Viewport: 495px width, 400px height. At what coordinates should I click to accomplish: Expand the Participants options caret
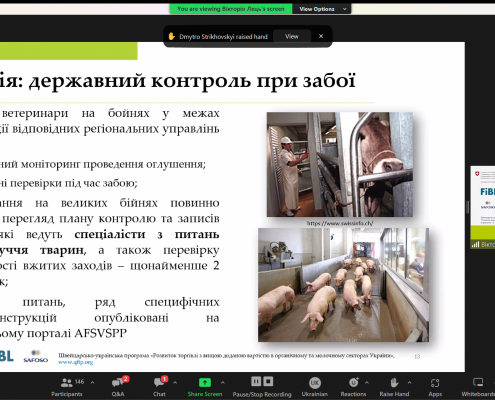pyautogui.click(x=92, y=382)
